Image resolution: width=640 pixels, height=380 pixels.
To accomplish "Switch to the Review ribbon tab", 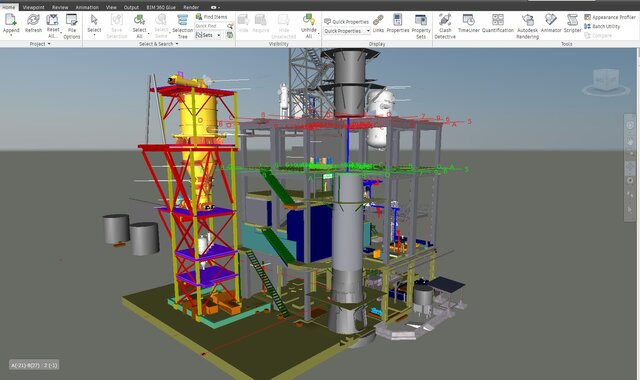I will click(x=60, y=7).
